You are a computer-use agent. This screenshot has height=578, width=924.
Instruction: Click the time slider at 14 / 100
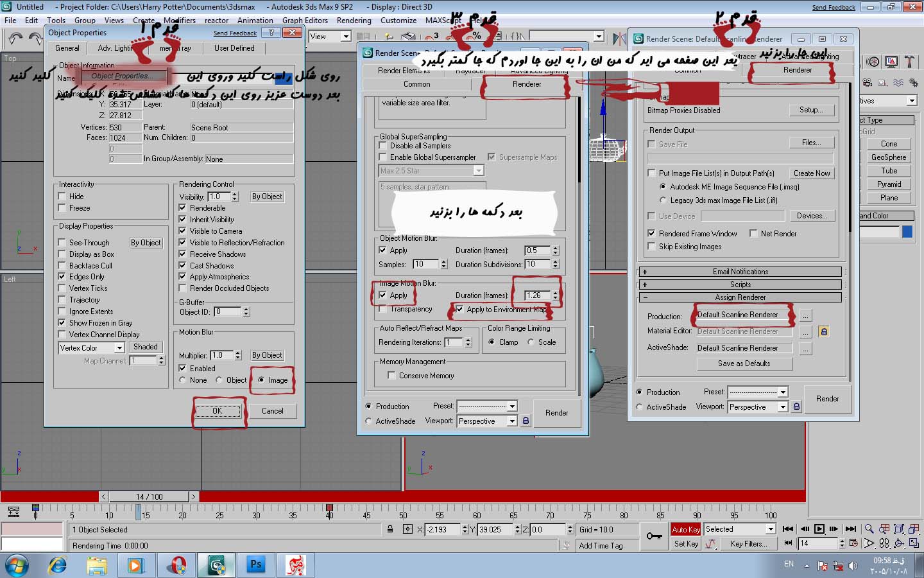tap(149, 496)
